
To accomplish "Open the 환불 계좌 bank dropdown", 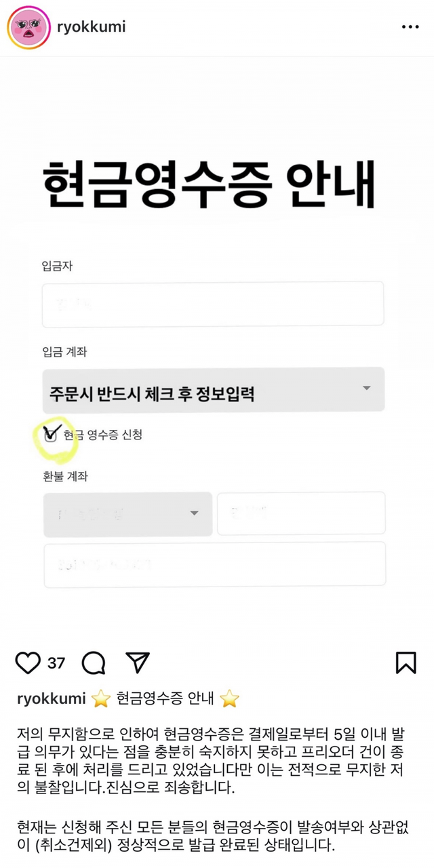I will tap(127, 513).
